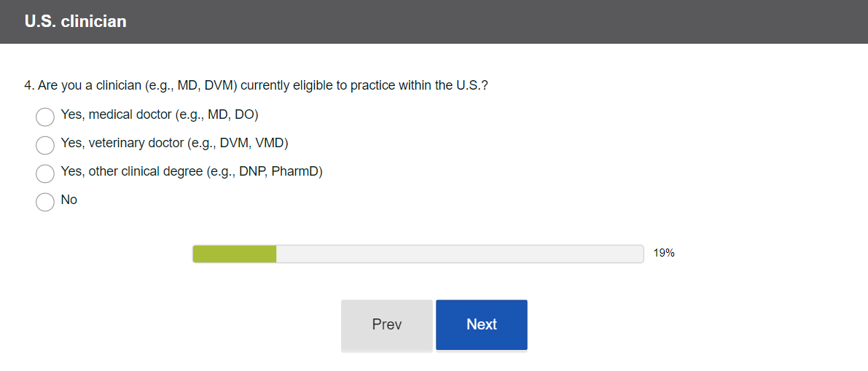Select the other clinical degree radio button
Image resolution: width=868 pixels, height=371 pixels.
pos(45,173)
